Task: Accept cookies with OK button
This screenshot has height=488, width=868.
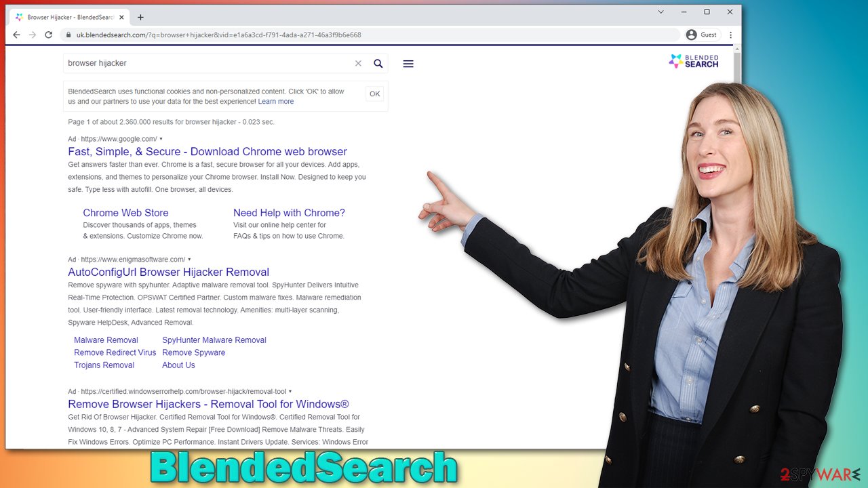Action: click(x=374, y=94)
